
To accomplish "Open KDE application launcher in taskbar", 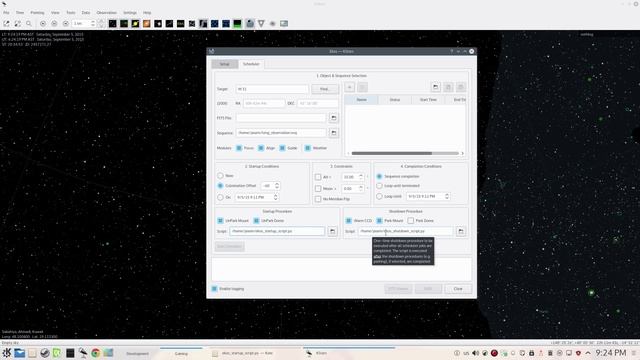I will [7, 353].
